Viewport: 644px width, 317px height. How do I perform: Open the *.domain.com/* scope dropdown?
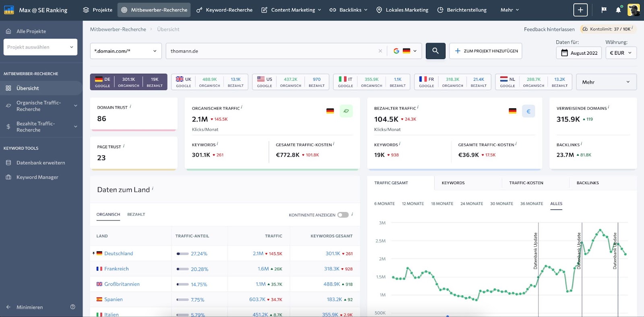coord(126,51)
